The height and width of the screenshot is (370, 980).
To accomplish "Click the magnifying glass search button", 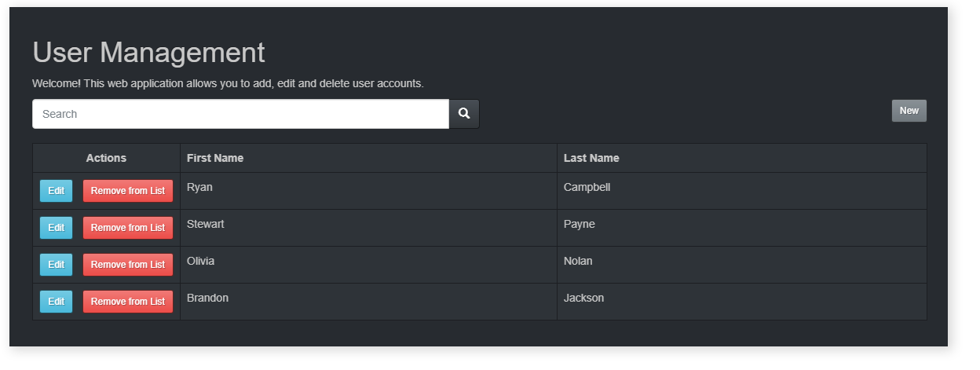I will pyautogui.click(x=464, y=114).
